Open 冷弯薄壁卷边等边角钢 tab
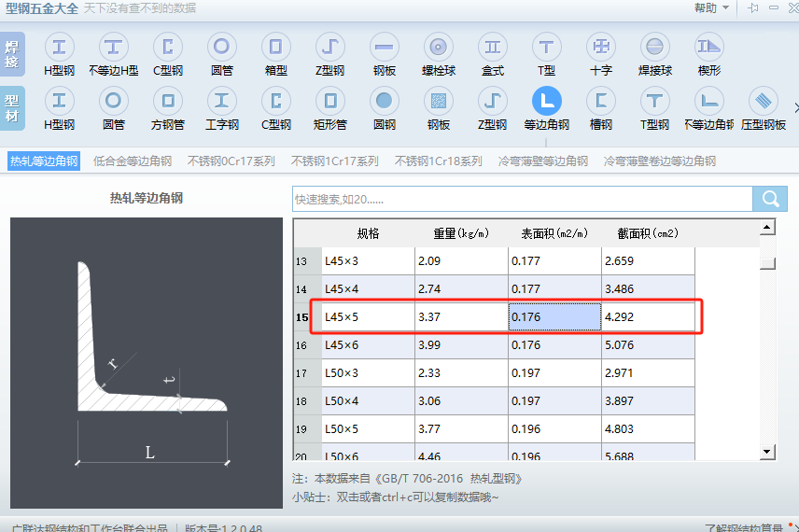The width and height of the screenshot is (799, 532). [659, 161]
